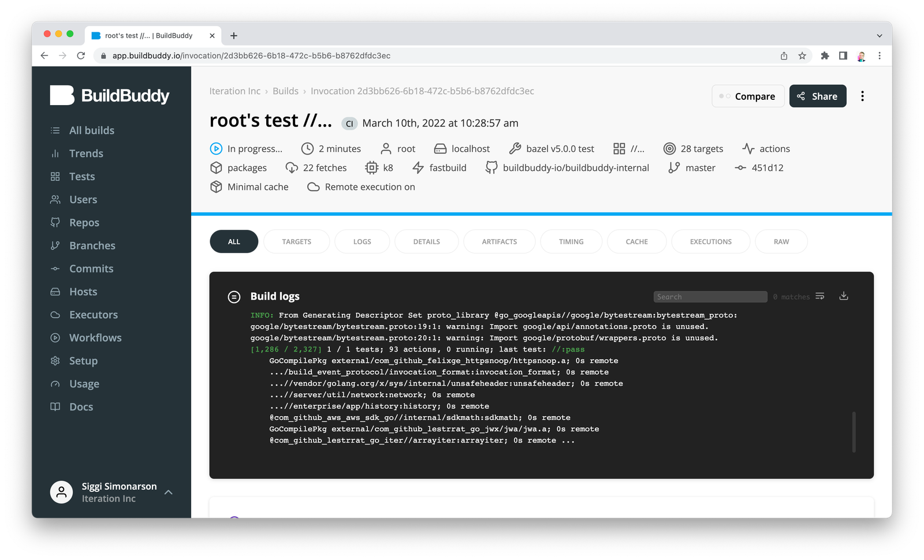Image resolution: width=924 pixels, height=560 pixels.
Task: Bookmark this page with the star
Action: click(x=802, y=56)
